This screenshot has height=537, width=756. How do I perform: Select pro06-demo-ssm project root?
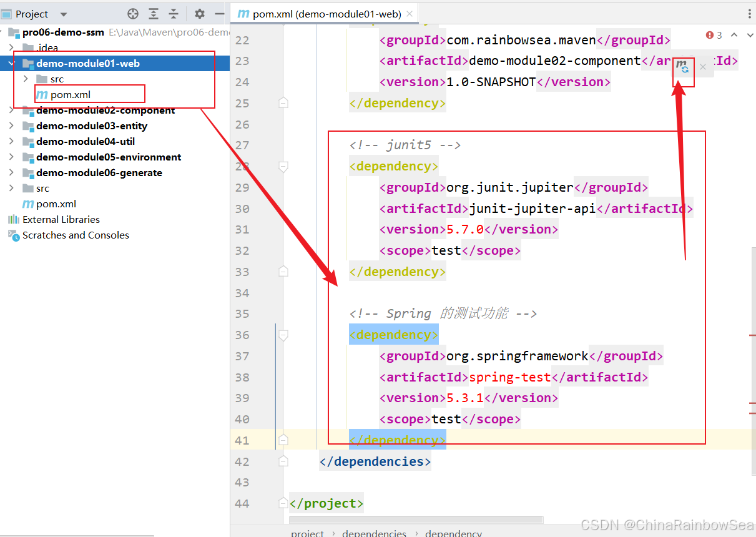63,32
